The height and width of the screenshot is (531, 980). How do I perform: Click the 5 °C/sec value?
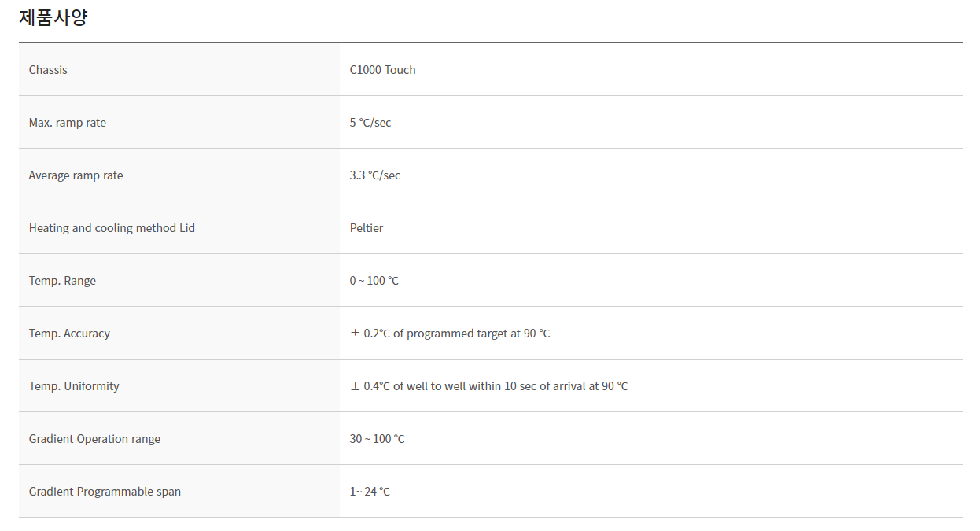(370, 123)
